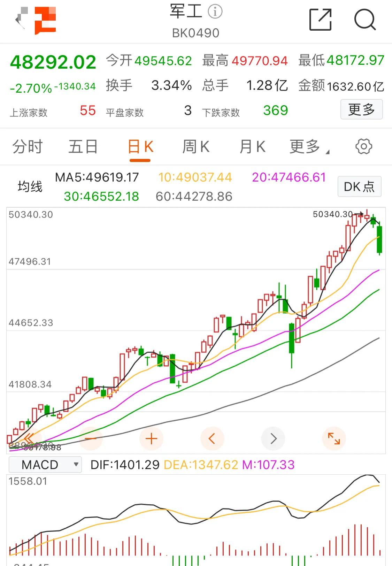Tap 金额 value 1632.60亿

click(x=355, y=86)
